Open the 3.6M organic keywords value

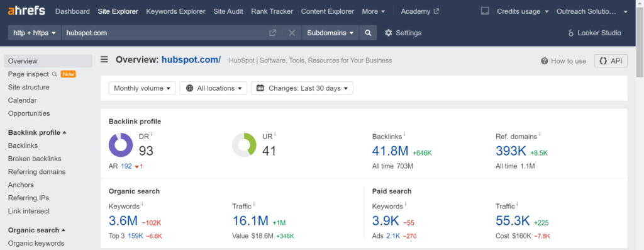tap(123, 221)
